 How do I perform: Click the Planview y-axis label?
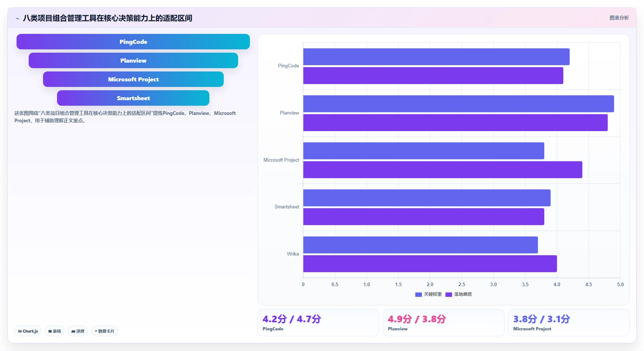pyautogui.click(x=289, y=113)
